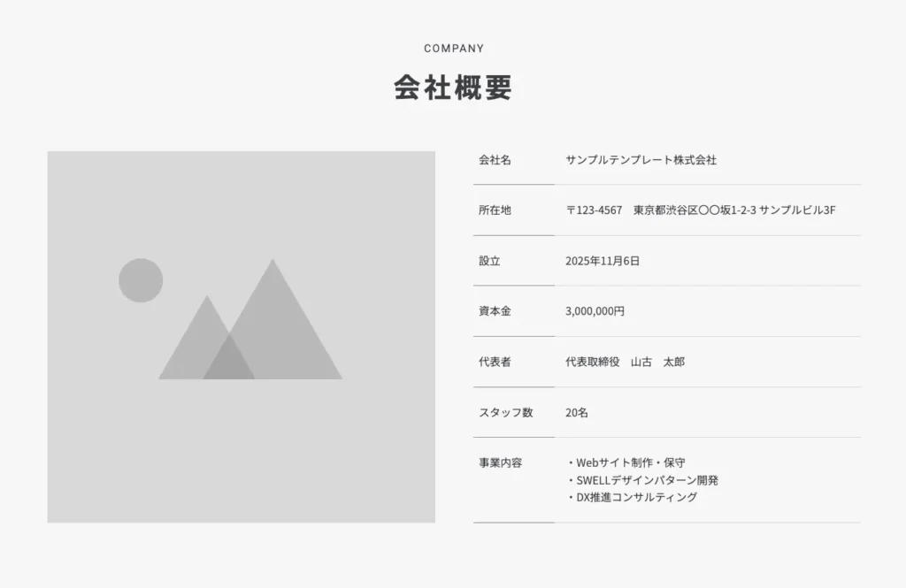Click the 代表者 row label
The image size is (906, 588).
point(493,362)
